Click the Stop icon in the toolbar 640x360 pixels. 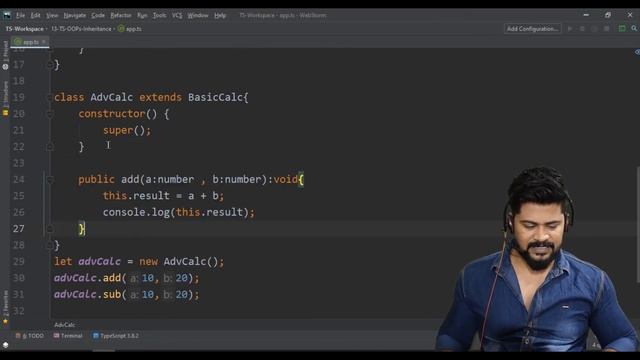[x=607, y=29]
